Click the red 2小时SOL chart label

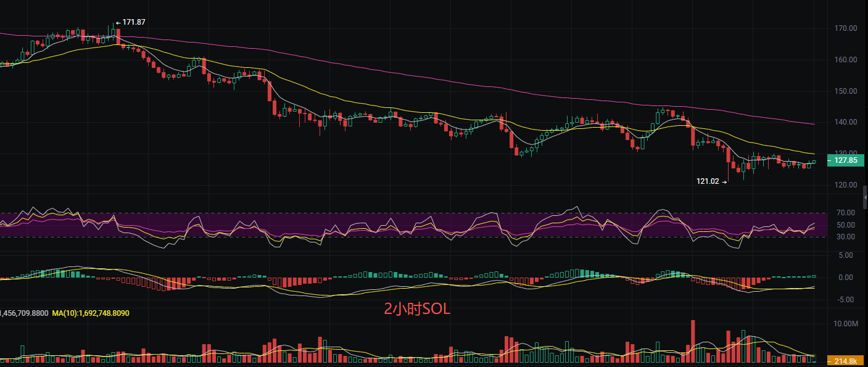417,310
